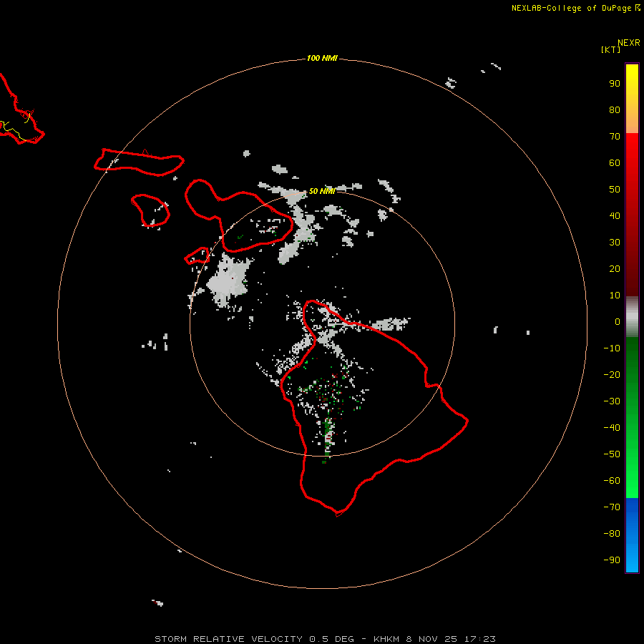Screen dimensions: 644x644
Task: Click the 80 value on color scale
Action: pyautogui.click(x=615, y=109)
